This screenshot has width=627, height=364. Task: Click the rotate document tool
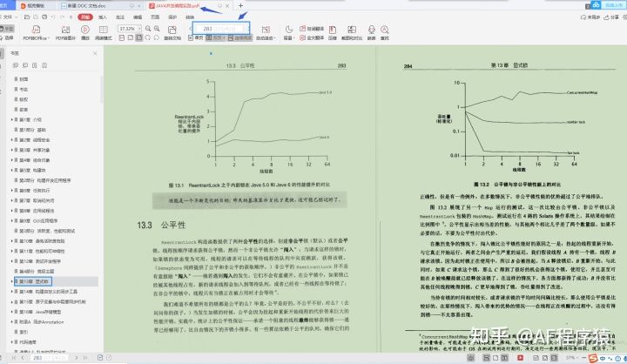tap(172, 32)
